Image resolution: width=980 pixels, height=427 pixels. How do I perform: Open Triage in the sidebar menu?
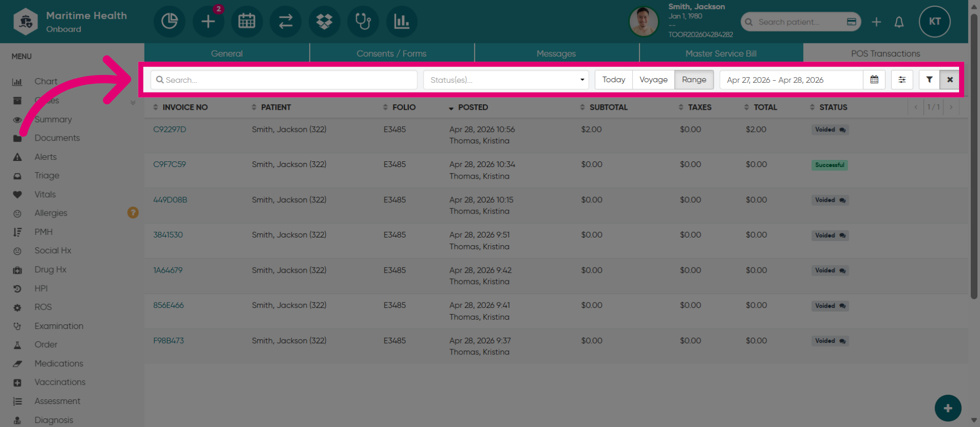[x=47, y=175]
